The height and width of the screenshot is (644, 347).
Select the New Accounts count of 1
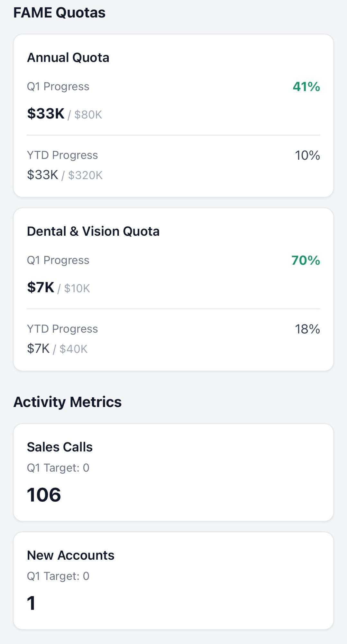pyautogui.click(x=31, y=603)
